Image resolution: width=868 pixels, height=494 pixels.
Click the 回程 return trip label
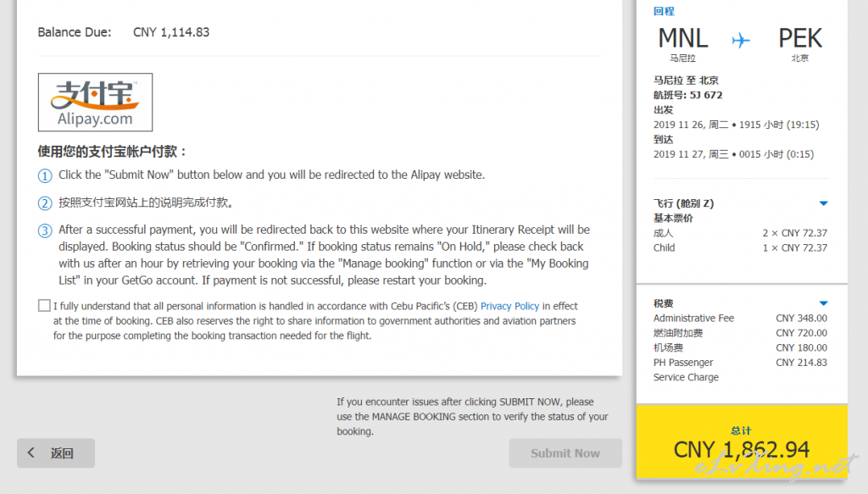664,11
